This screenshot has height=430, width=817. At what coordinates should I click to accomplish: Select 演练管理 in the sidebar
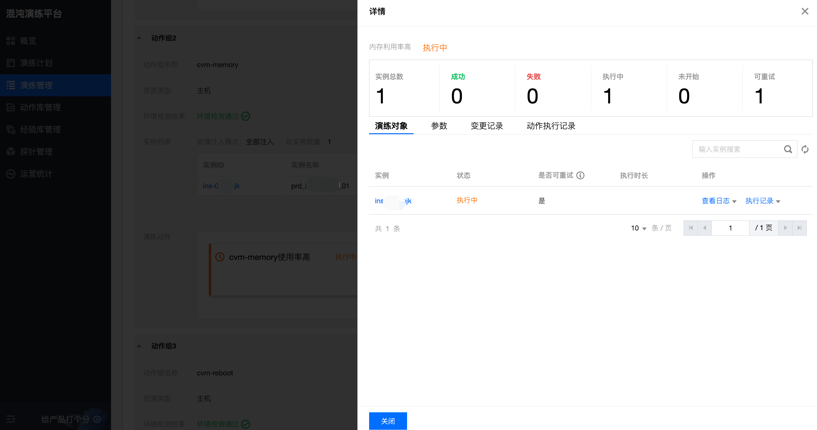pyautogui.click(x=55, y=85)
